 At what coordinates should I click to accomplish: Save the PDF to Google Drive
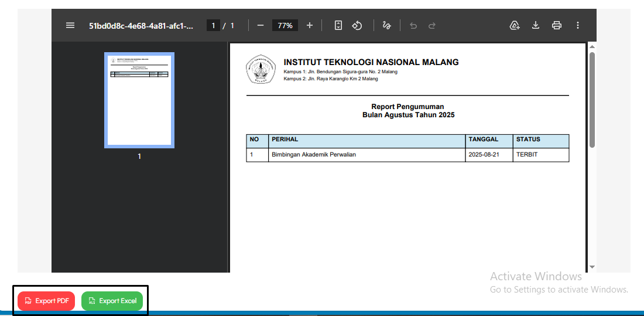(x=515, y=26)
